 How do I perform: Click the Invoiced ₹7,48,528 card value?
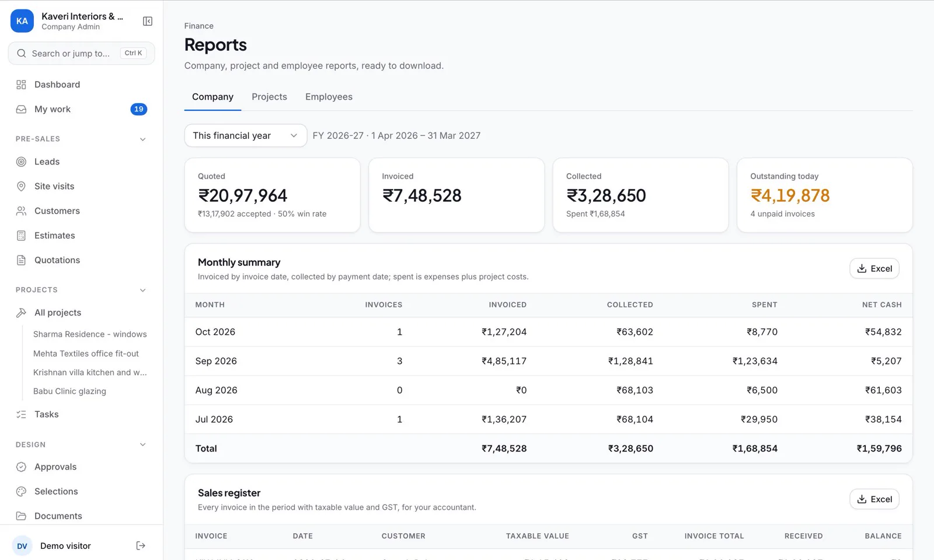coord(422,195)
